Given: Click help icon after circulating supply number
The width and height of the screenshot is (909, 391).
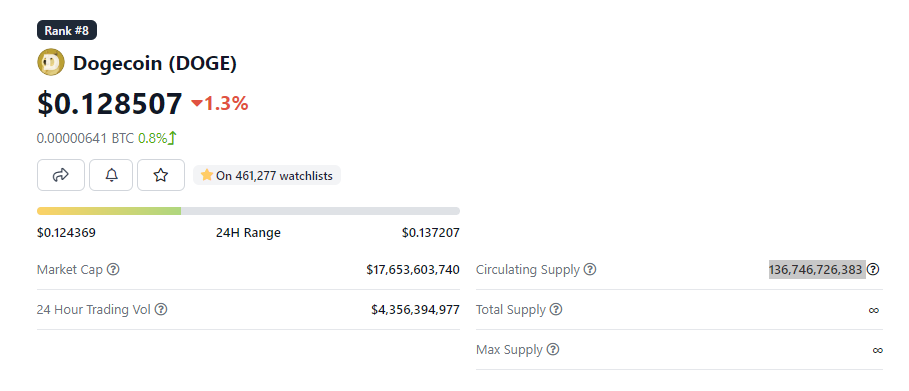Looking at the screenshot, I should pos(873,269).
